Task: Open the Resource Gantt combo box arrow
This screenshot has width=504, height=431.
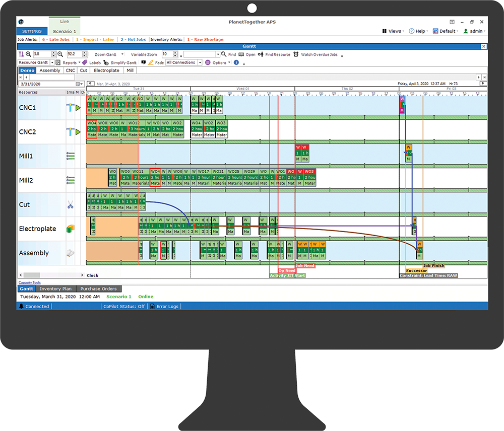Action: (x=52, y=62)
